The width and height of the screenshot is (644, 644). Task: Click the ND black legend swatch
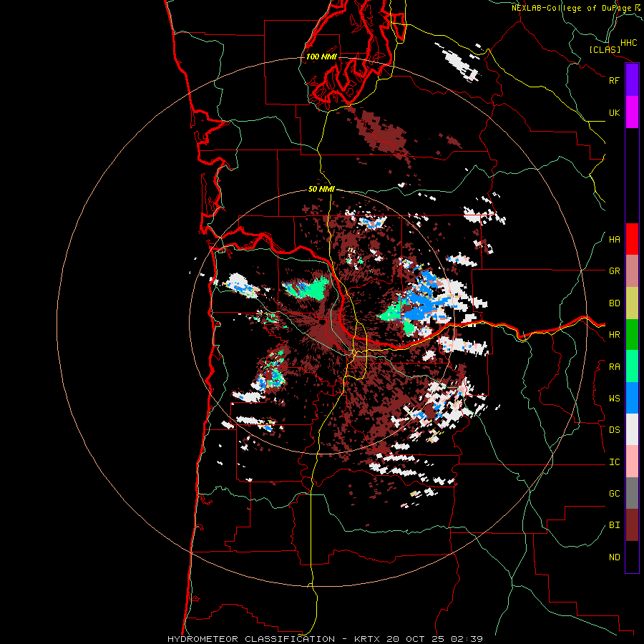tap(632, 557)
